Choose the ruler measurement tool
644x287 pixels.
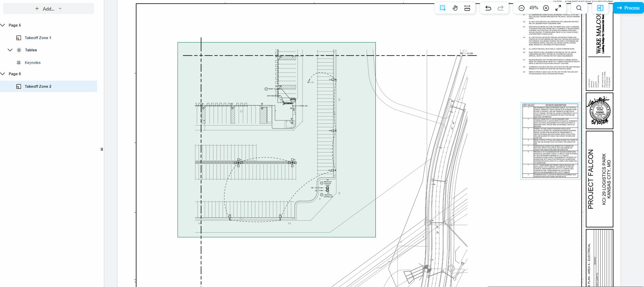click(467, 8)
